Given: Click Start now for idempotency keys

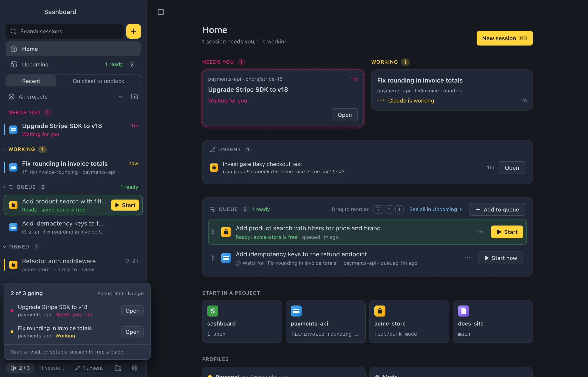Looking at the screenshot, I should [500, 258].
